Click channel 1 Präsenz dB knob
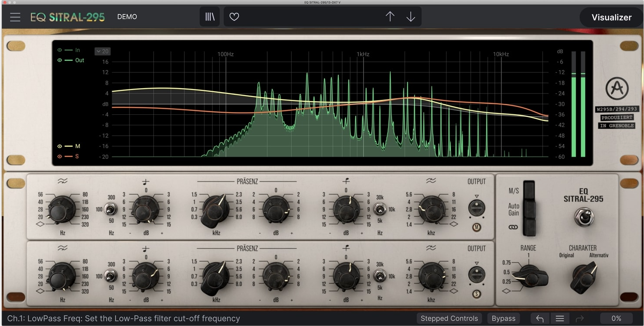The image size is (644, 326). [x=276, y=209]
